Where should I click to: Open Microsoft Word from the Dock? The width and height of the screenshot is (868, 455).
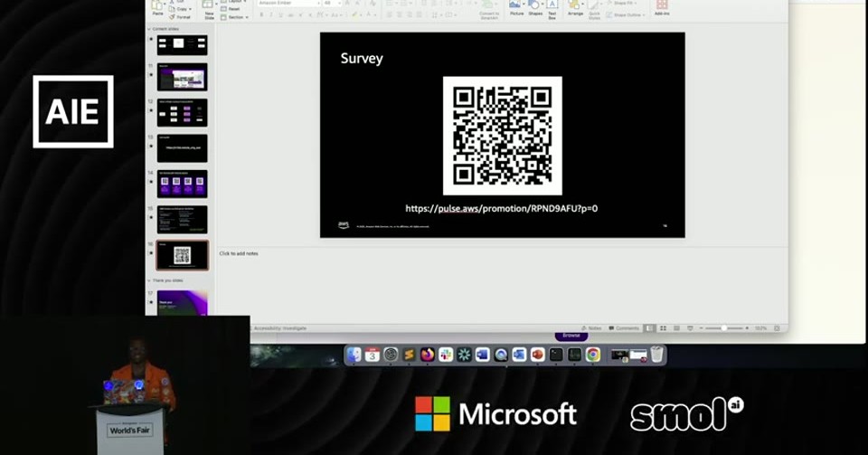click(x=482, y=355)
